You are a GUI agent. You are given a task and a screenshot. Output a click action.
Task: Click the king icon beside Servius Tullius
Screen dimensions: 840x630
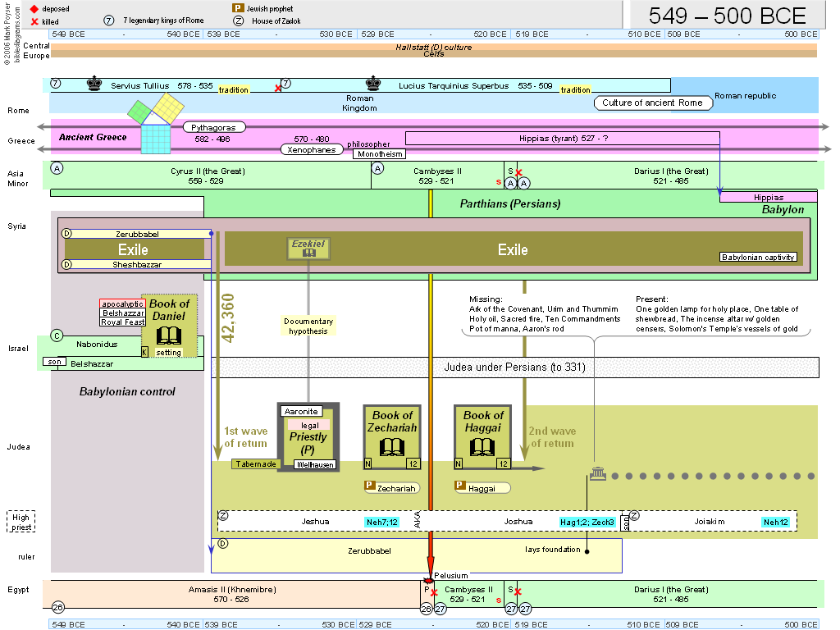[x=96, y=84]
